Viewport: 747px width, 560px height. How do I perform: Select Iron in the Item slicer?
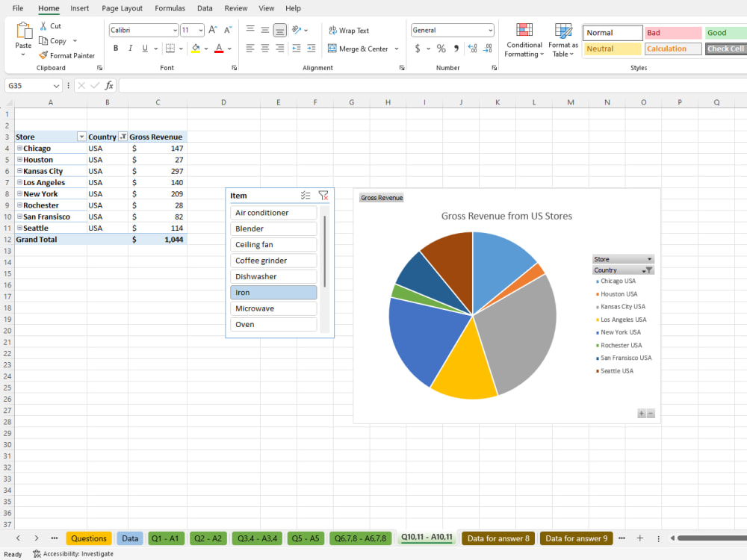[273, 292]
